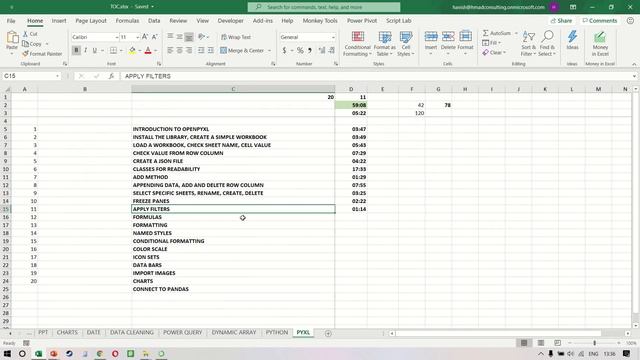Click Merge & Center button

[x=242, y=51]
